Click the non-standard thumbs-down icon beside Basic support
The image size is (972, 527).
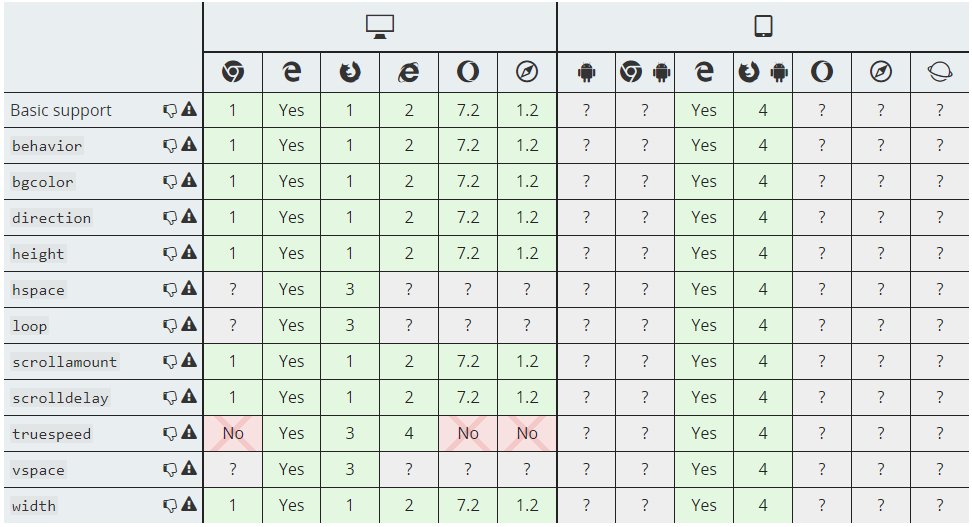click(x=170, y=109)
